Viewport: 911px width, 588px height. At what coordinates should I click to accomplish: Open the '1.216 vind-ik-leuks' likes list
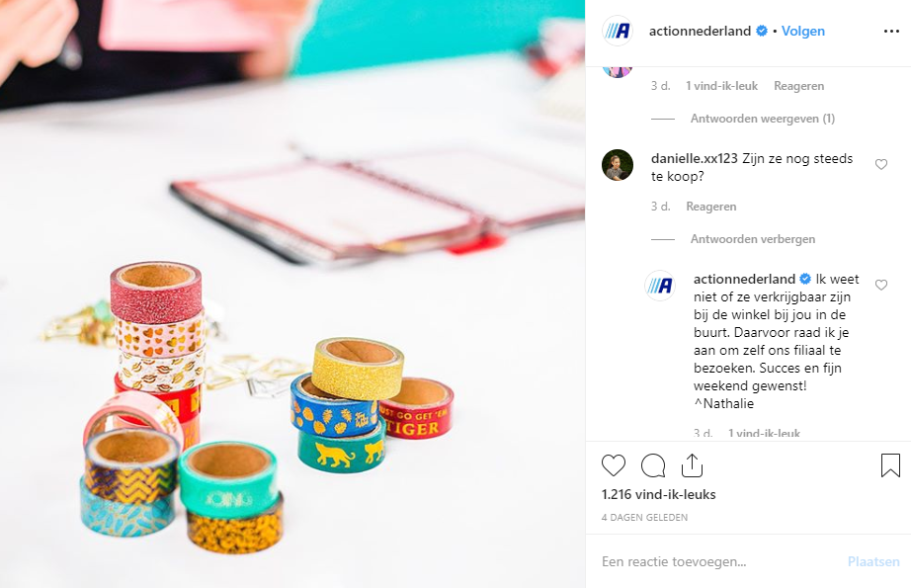659,494
